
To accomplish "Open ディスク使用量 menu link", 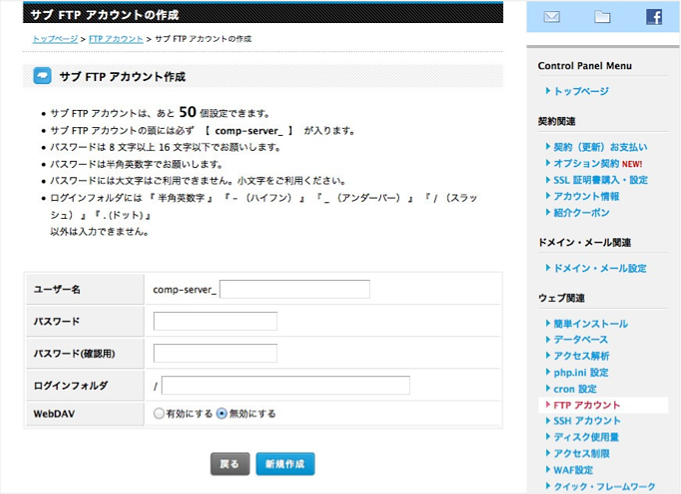I will tap(586, 438).
